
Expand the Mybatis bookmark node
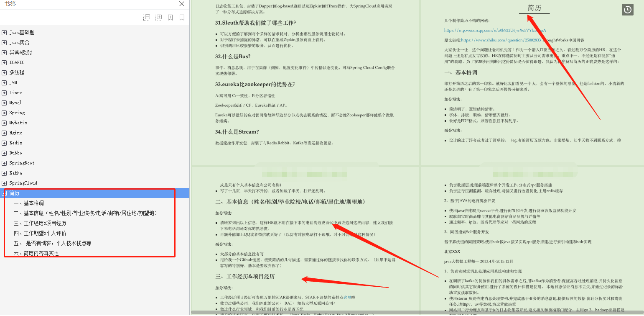4,123
